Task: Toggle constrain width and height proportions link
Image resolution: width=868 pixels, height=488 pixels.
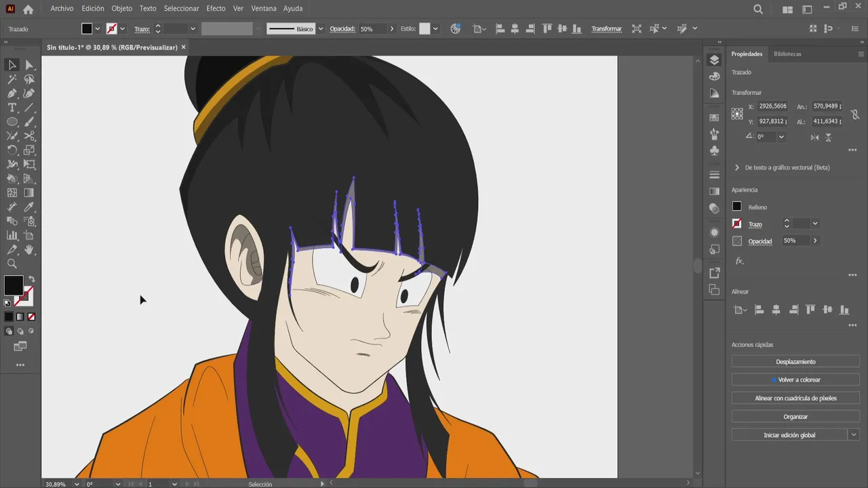Action: click(855, 115)
